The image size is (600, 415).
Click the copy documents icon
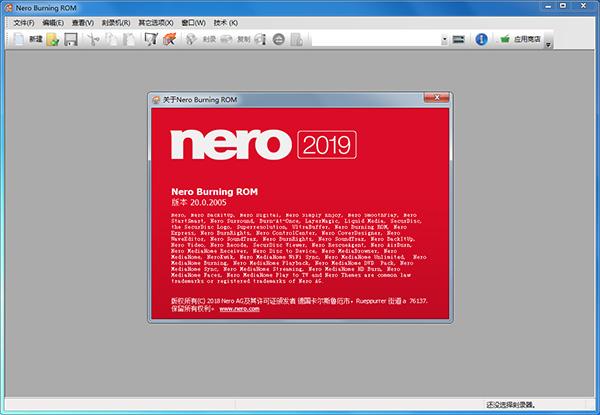pyautogui.click(x=111, y=39)
